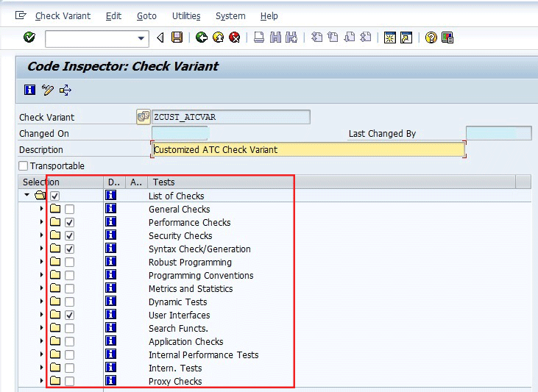Click the hierarchy icon next to pencil
Viewport: 538px width, 392px height.
tap(66, 90)
